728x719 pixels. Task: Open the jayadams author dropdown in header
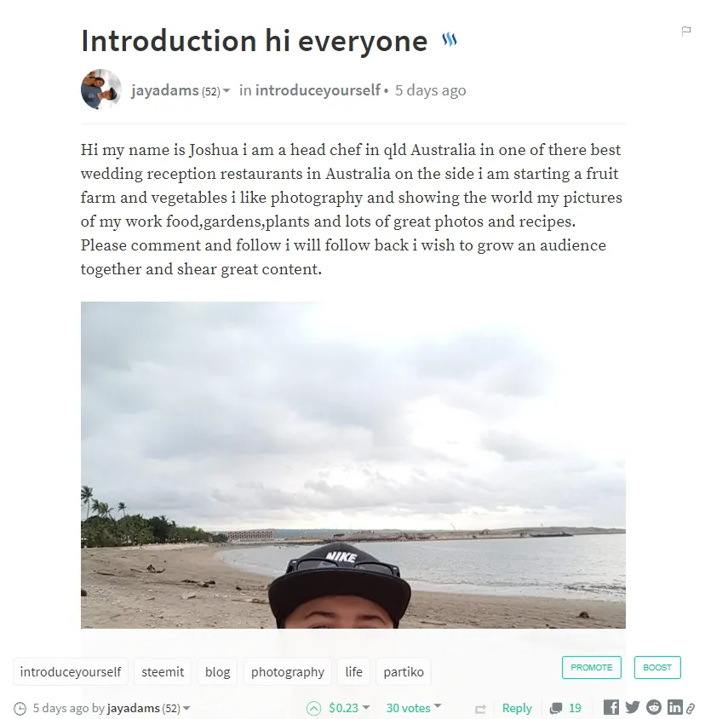click(x=226, y=90)
